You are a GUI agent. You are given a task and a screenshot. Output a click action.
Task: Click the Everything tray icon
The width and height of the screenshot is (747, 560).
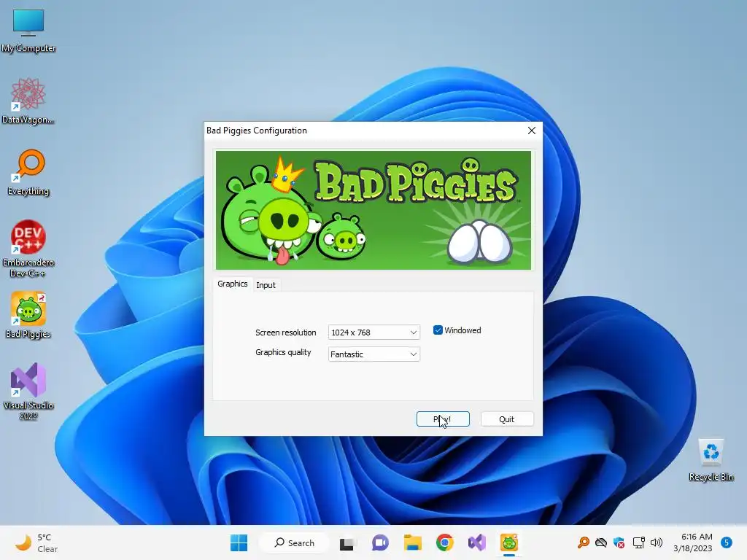[584, 542]
